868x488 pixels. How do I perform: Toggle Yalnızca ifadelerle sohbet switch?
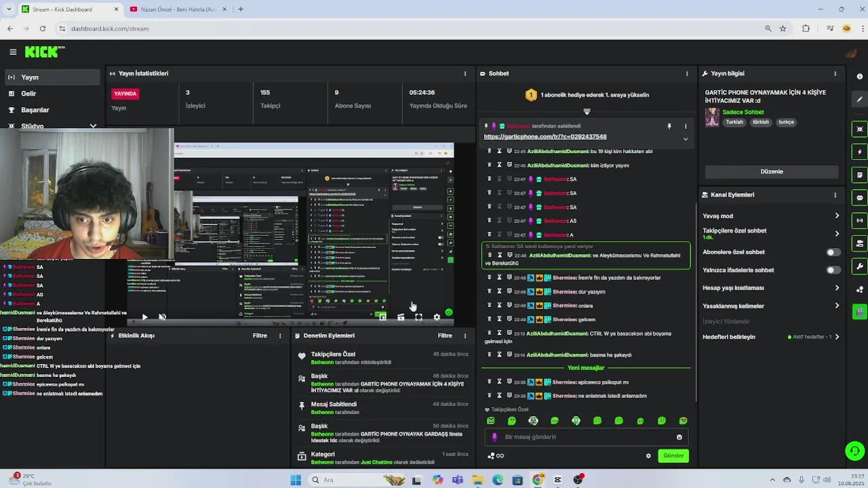point(833,270)
